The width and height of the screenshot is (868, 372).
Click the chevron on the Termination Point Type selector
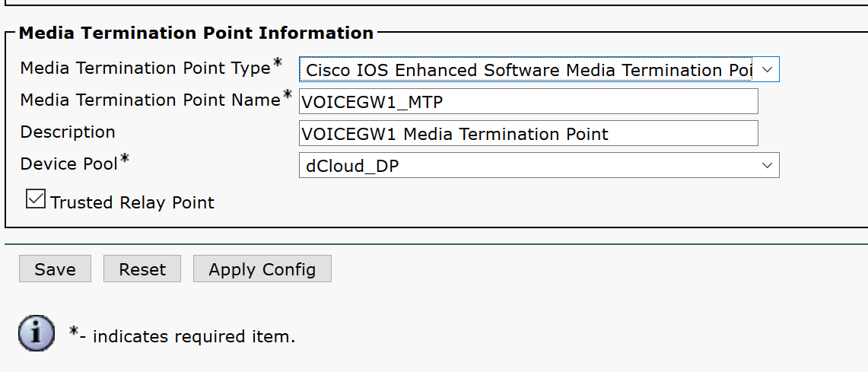tap(767, 70)
